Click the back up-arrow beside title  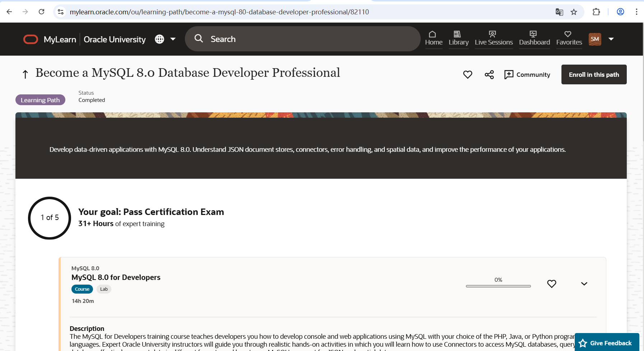[x=25, y=74]
